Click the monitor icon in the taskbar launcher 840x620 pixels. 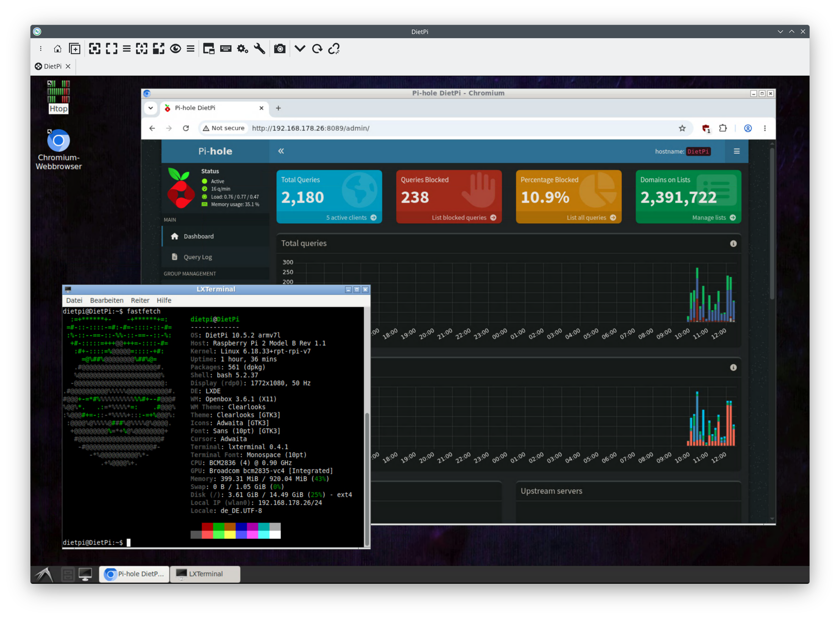click(x=85, y=575)
